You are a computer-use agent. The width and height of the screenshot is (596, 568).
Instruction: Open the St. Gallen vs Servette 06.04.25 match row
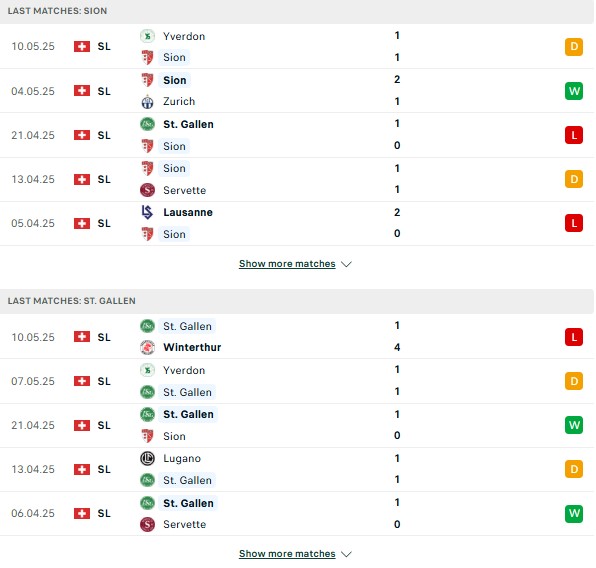pyautogui.click(x=296, y=514)
